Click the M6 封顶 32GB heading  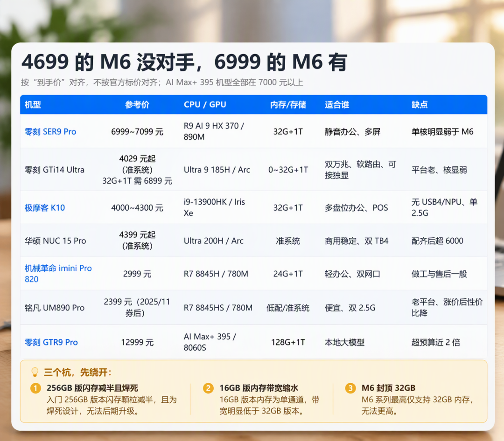coord(388,388)
